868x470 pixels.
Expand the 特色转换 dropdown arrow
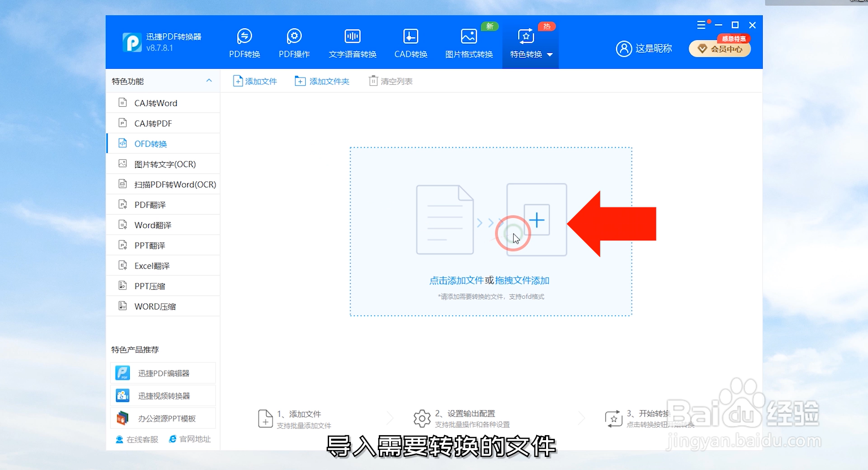point(550,55)
